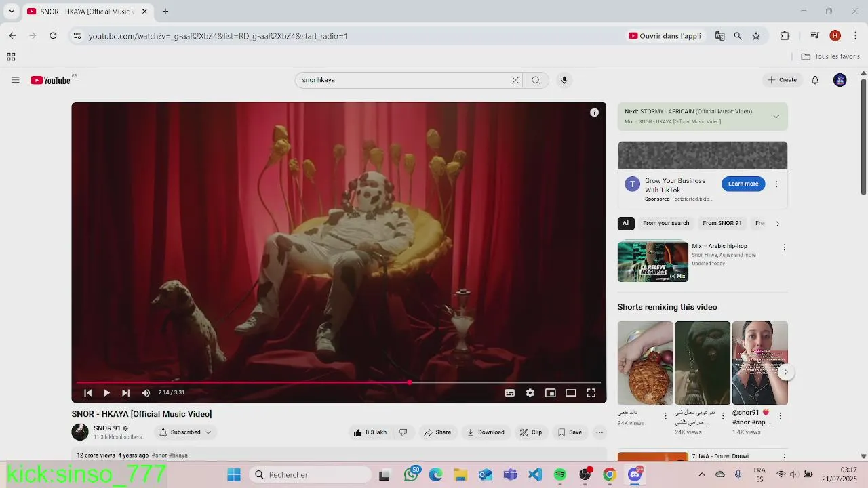
Task: Like the video with 8.3 lakh likes
Action: coord(370,432)
